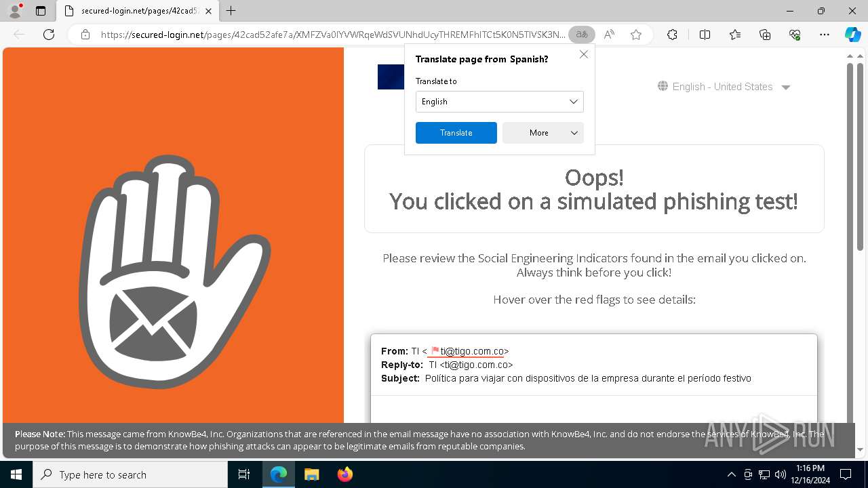Expand the Translate to English dropdown
The width and height of the screenshot is (868, 488).
499,102
